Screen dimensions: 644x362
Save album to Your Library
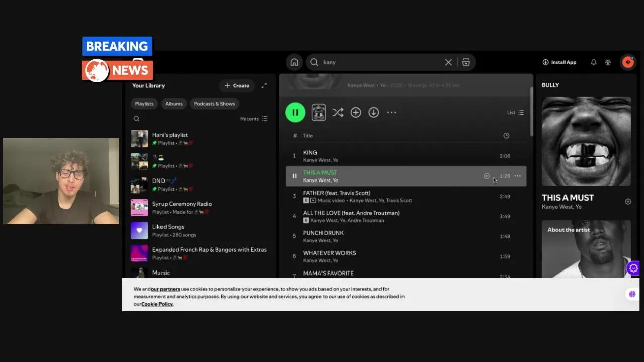coord(356,113)
